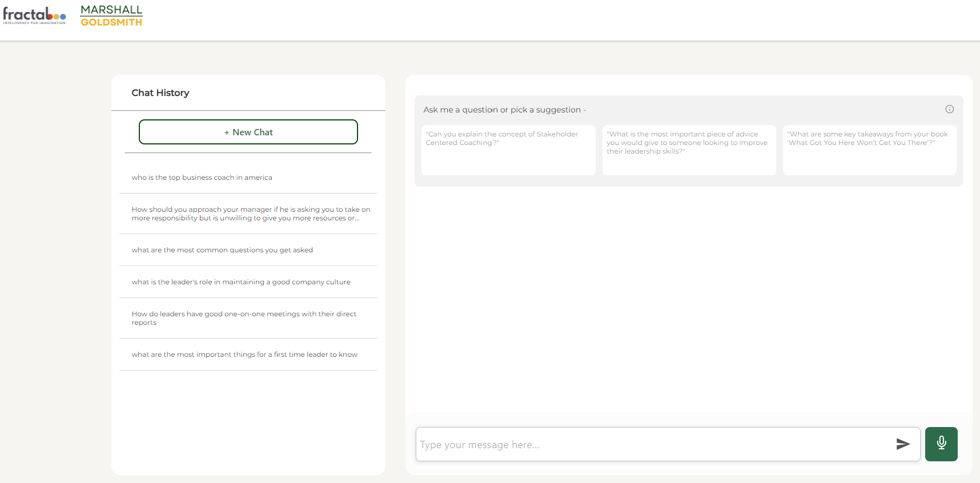Send the message with the arrow icon
Viewport: 980px width, 483px height.
point(903,444)
